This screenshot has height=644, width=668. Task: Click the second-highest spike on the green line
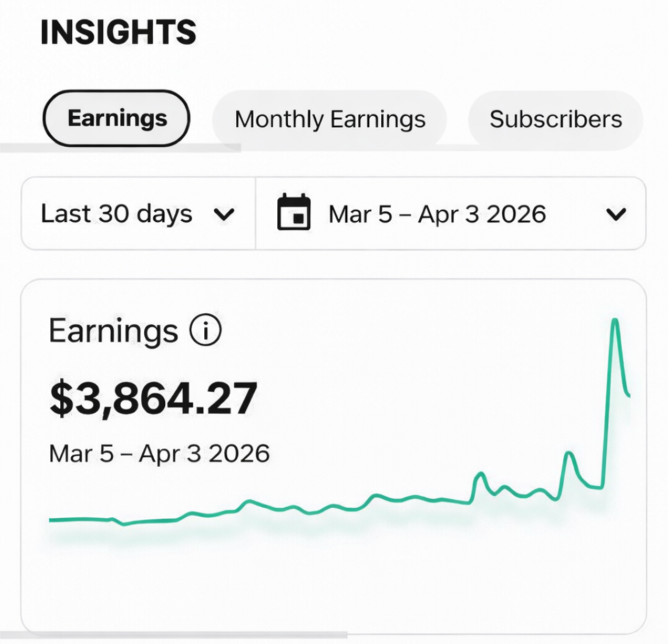tap(569, 454)
